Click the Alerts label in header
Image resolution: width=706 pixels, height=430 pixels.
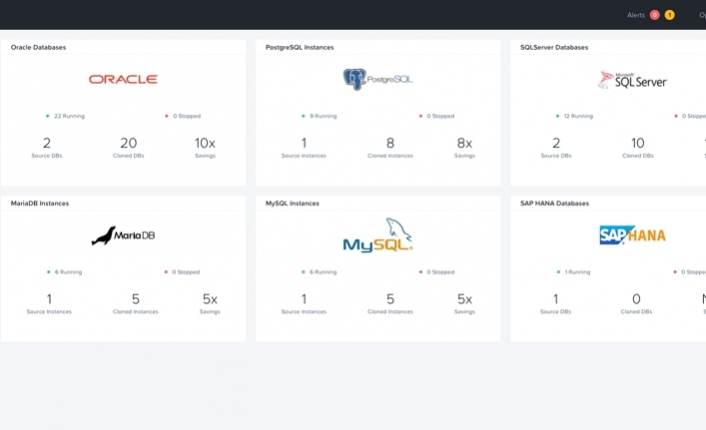click(x=636, y=15)
